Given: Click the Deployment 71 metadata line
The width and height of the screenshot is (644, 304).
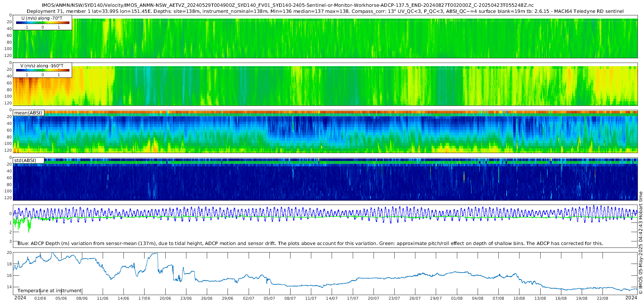Looking at the screenshot, I should coord(325,11).
